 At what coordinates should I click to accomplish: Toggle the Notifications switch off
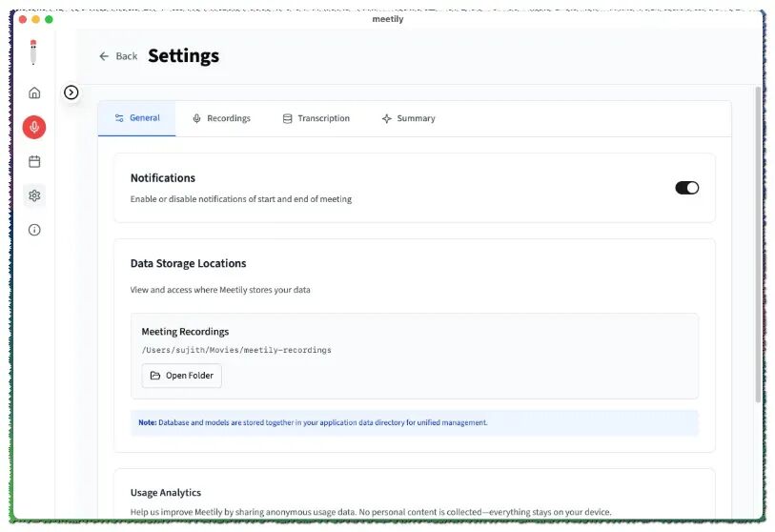[x=686, y=188]
